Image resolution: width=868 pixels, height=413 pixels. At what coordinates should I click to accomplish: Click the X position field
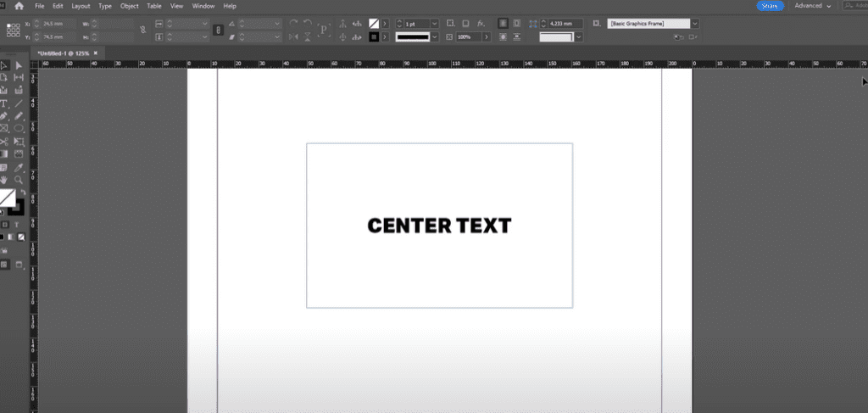click(x=58, y=25)
